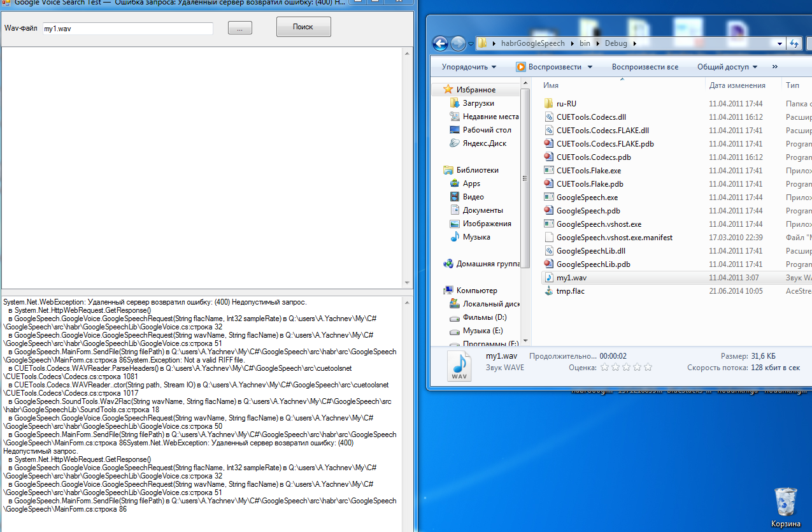Open address bar history dropdown arrow
The image size is (812, 532).
pos(780,43)
